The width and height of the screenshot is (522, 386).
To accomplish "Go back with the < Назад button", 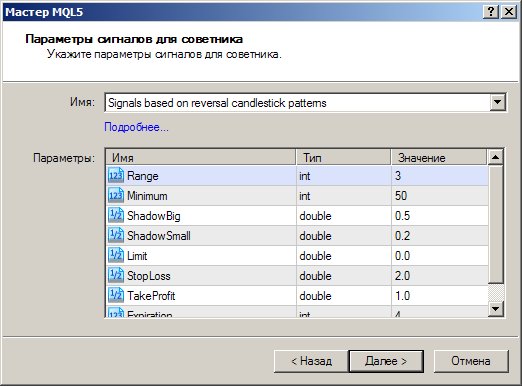I will pyautogui.click(x=311, y=361).
